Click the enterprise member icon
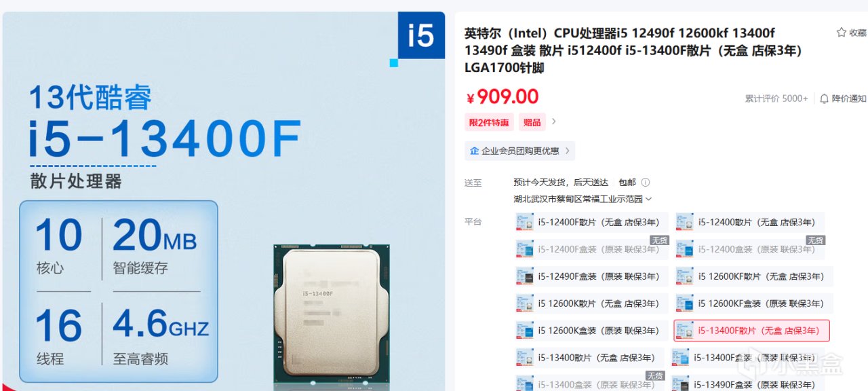The height and width of the screenshot is (391, 868). tap(474, 151)
